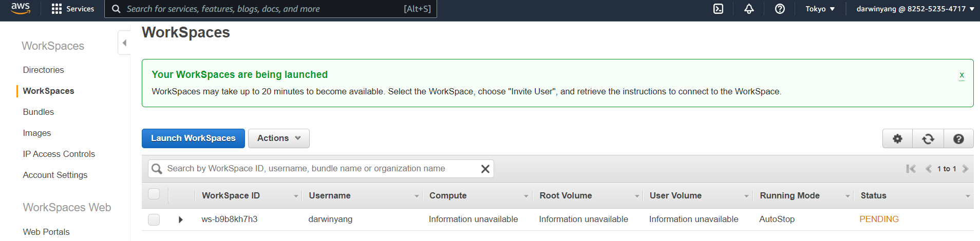The image size is (980, 241).
Task: Open Bundles in the sidebar
Action: [38, 112]
